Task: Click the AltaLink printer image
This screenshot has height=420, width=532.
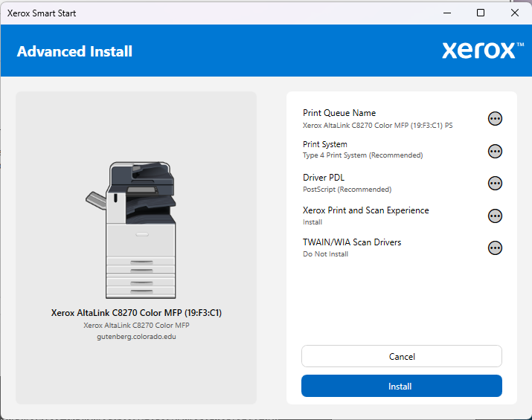Action: coord(136,230)
